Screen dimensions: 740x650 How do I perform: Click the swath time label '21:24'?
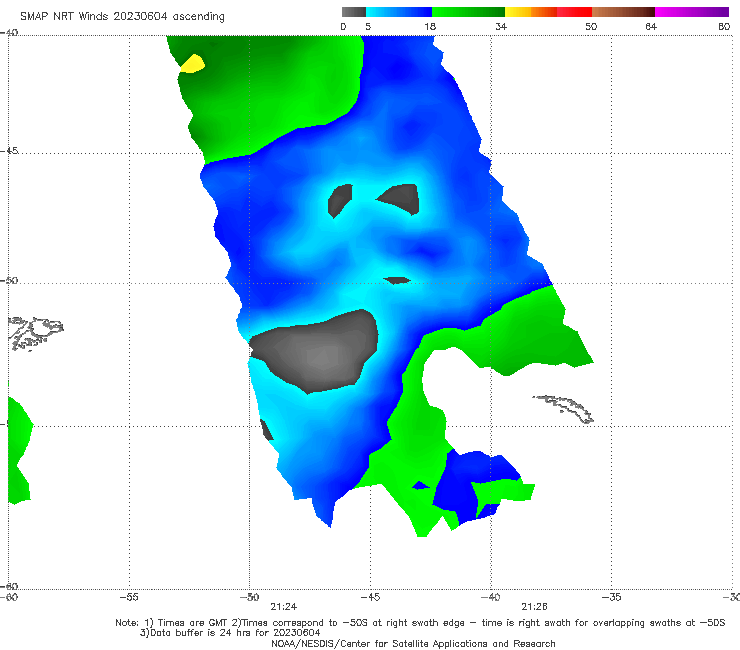point(283,607)
